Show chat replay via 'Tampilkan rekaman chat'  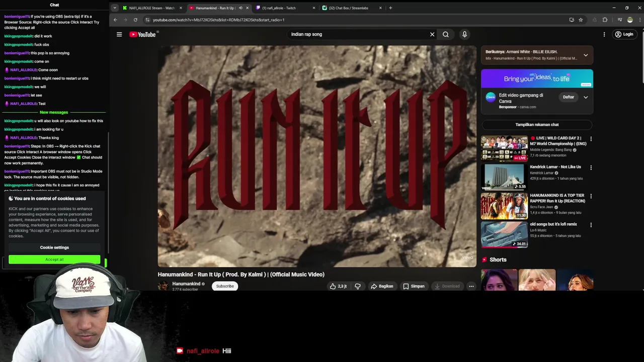click(x=537, y=125)
